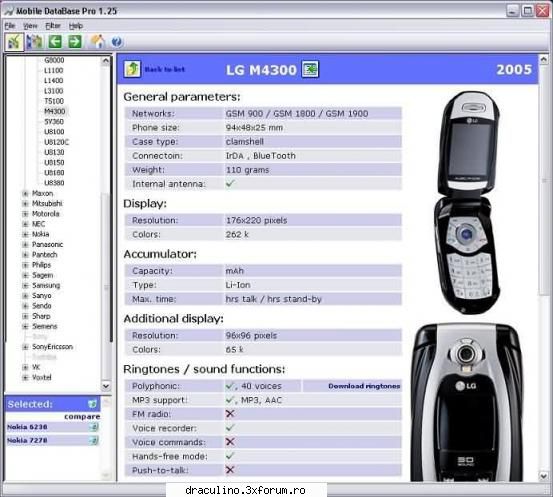This screenshot has height=497, width=553.
Task: Expand the Panasonic tree node
Action: [x=25, y=244]
